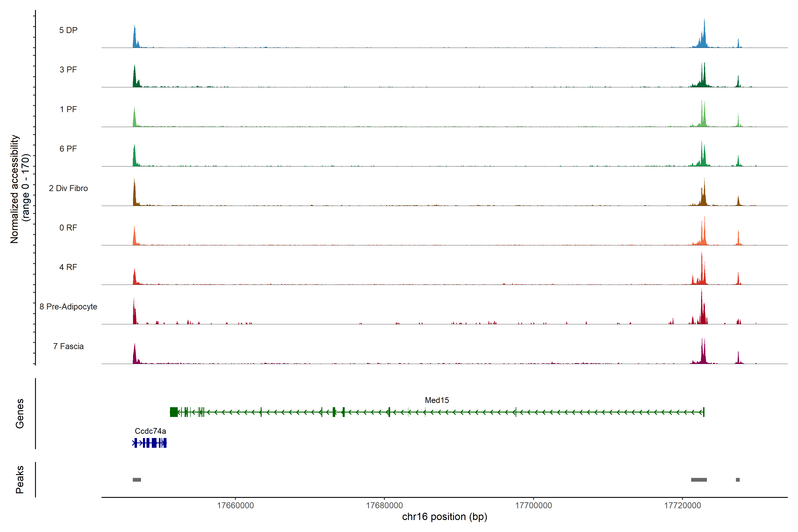This screenshot has height=532, width=798.
Task: Click the 5 DP track label
Action: point(68,30)
